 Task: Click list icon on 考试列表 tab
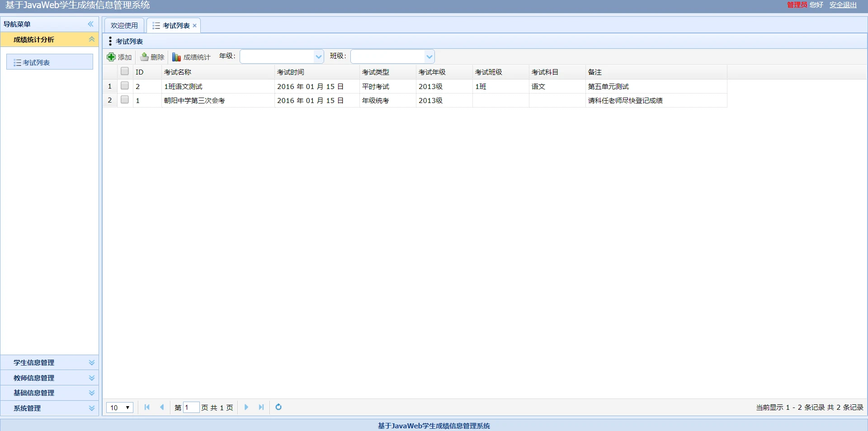point(156,26)
